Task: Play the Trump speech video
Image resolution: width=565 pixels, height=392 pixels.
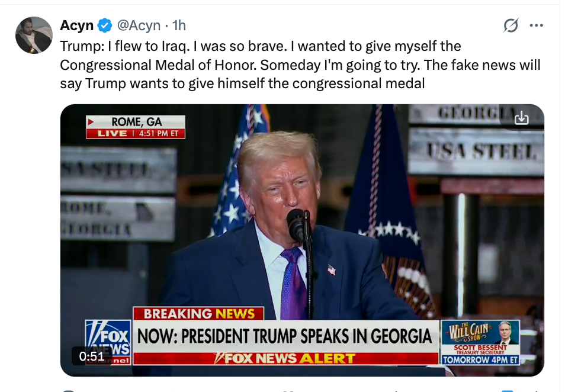Action: click(302, 237)
